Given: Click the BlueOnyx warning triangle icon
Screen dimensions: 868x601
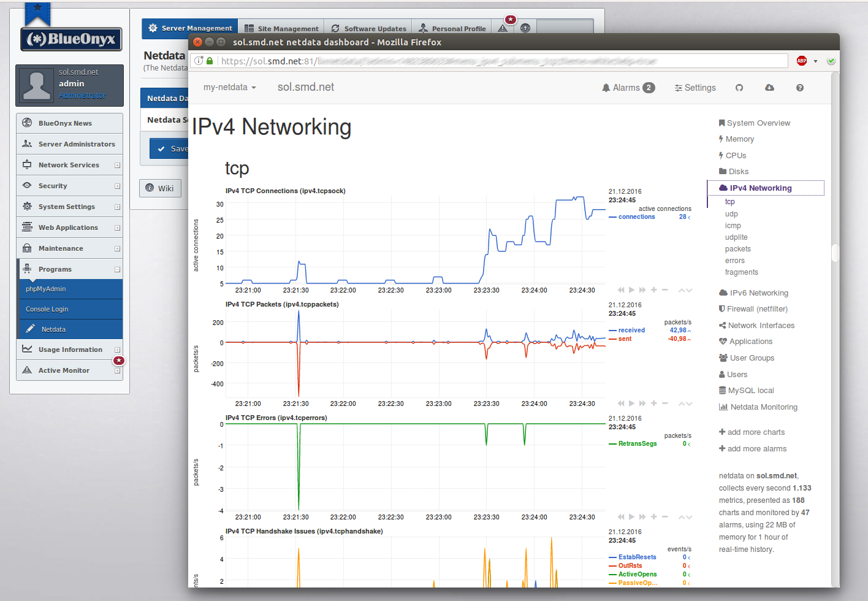Looking at the screenshot, I should pyautogui.click(x=503, y=28).
